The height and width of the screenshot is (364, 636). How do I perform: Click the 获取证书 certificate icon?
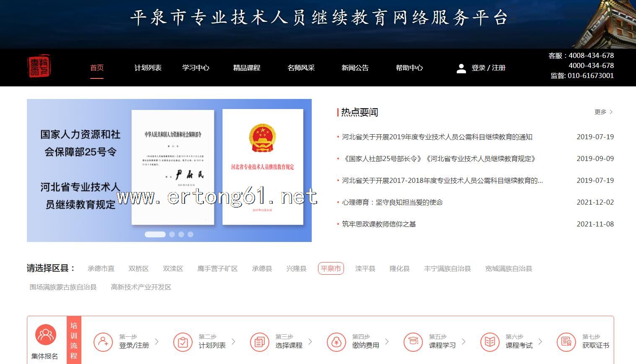pos(566,342)
